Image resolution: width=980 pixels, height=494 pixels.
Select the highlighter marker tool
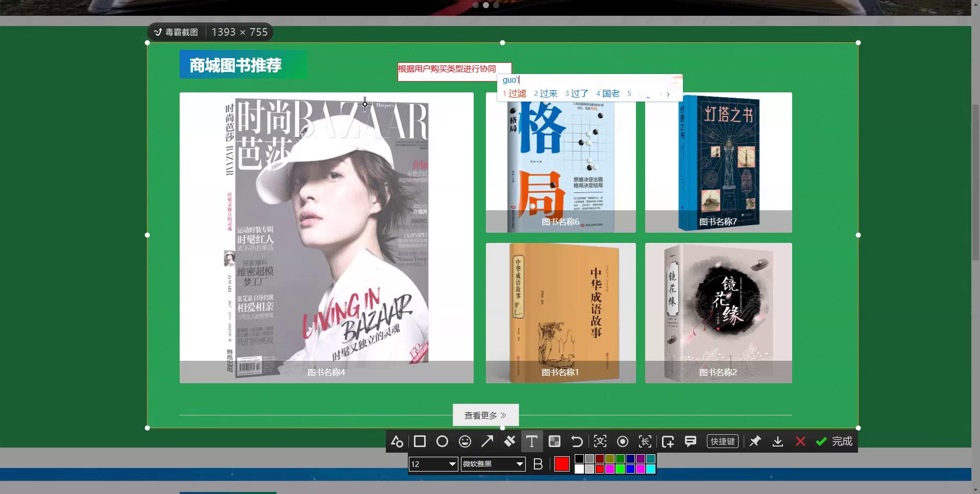tap(509, 441)
